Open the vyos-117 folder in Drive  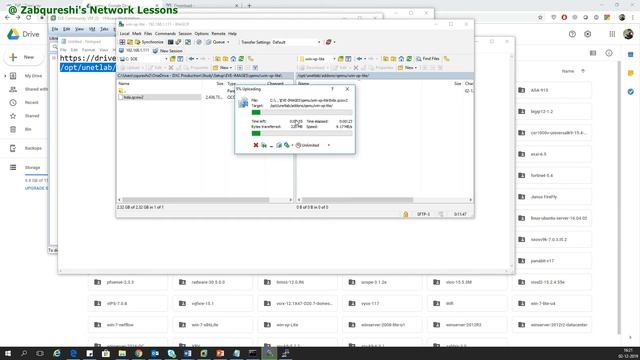tap(382, 303)
